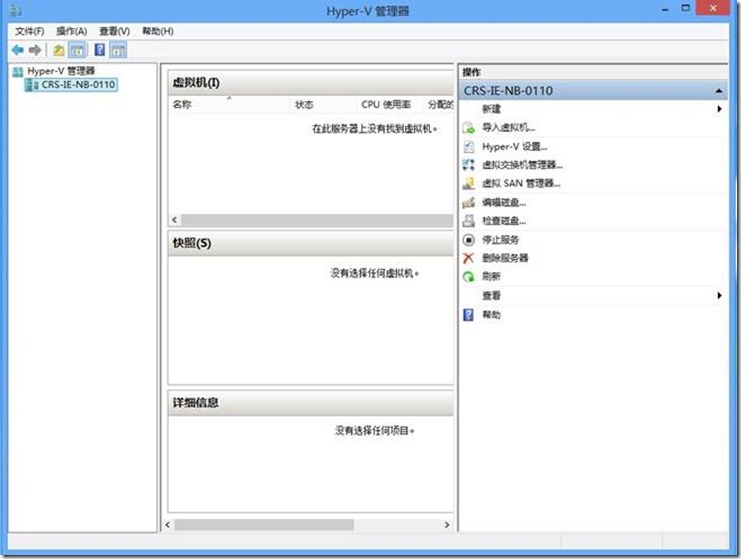Click the 快照(S) panel header
This screenshot has width=741, height=559.
310,243
